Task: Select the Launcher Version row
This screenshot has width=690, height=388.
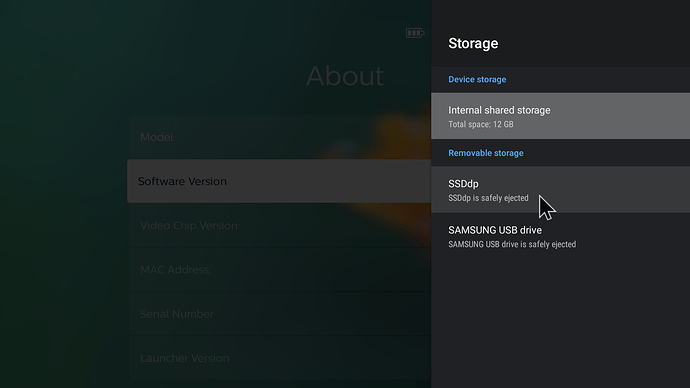Action: click(x=279, y=358)
